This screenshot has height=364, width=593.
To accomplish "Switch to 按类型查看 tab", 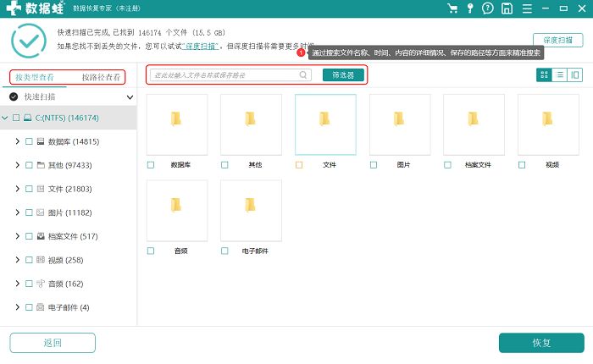I will (x=35, y=77).
